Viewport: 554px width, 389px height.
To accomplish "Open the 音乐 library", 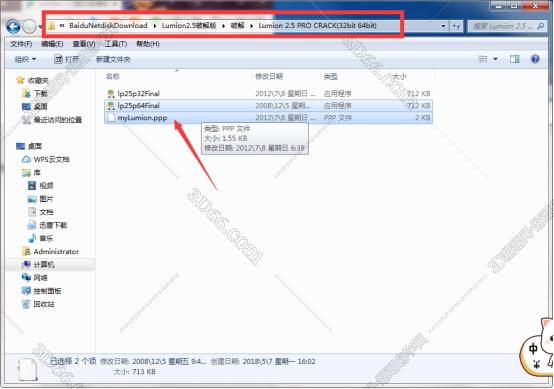I will 46,238.
